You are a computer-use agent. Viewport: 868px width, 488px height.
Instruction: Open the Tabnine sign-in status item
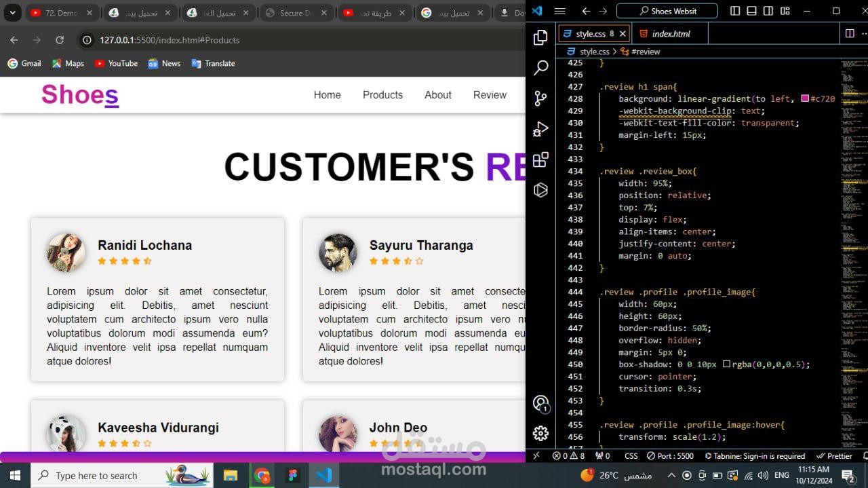[x=755, y=456]
